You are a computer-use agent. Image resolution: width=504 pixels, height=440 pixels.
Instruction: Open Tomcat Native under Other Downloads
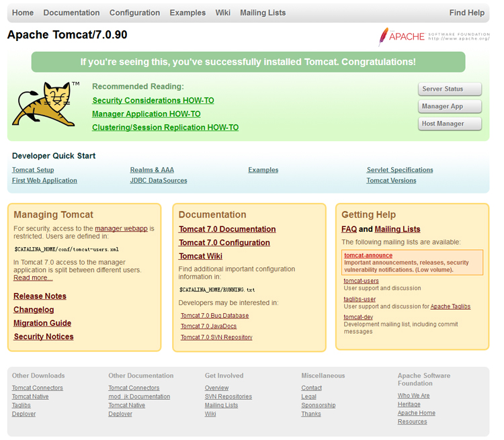30,397
